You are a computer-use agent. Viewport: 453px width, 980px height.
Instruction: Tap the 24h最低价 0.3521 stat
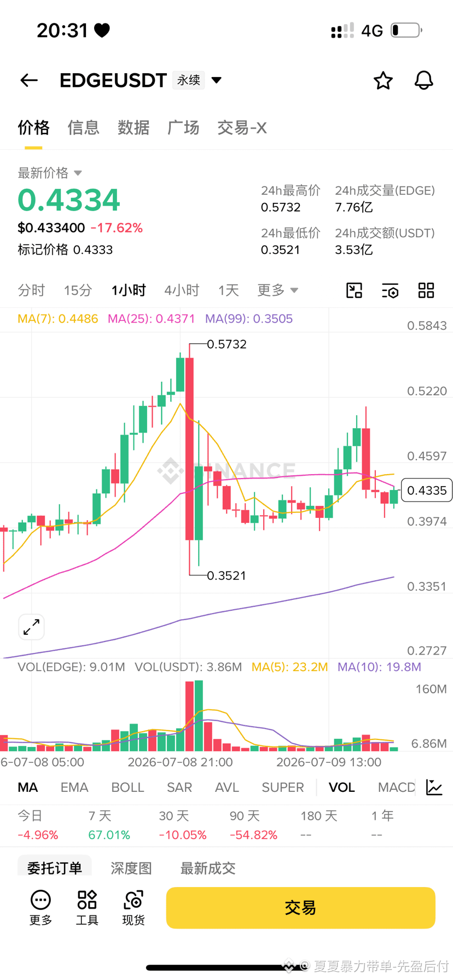291,242
